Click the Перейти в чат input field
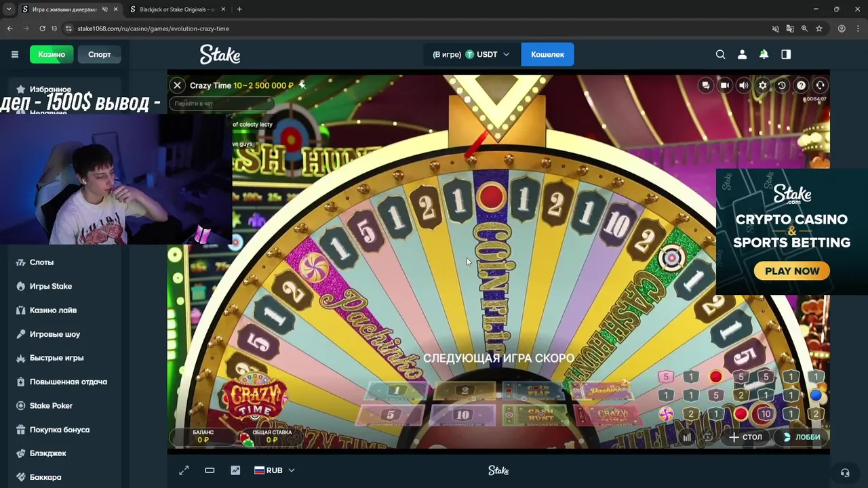The image size is (868, 488). coord(220,104)
